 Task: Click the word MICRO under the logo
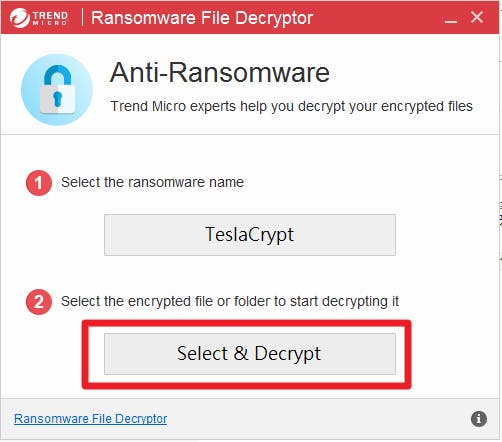[x=50, y=23]
